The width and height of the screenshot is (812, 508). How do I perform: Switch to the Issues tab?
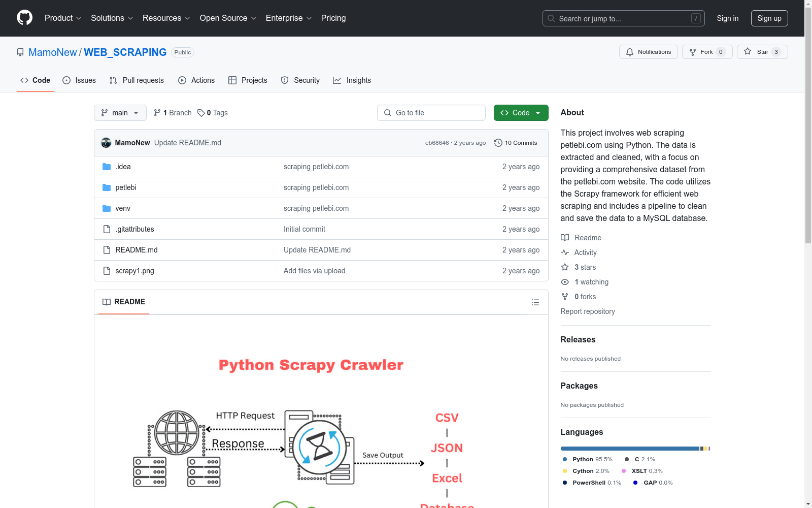[x=79, y=80]
